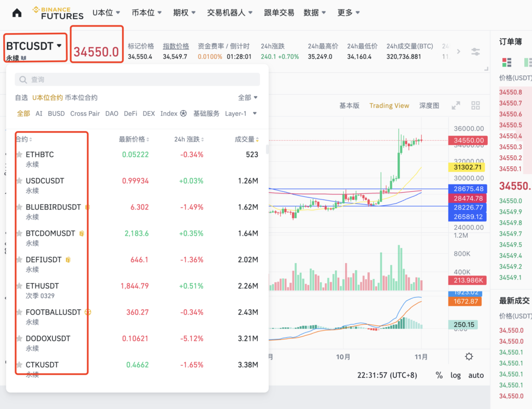Select the DEX category filter
Viewport: 532px width, 409px height.
[149, 113]
